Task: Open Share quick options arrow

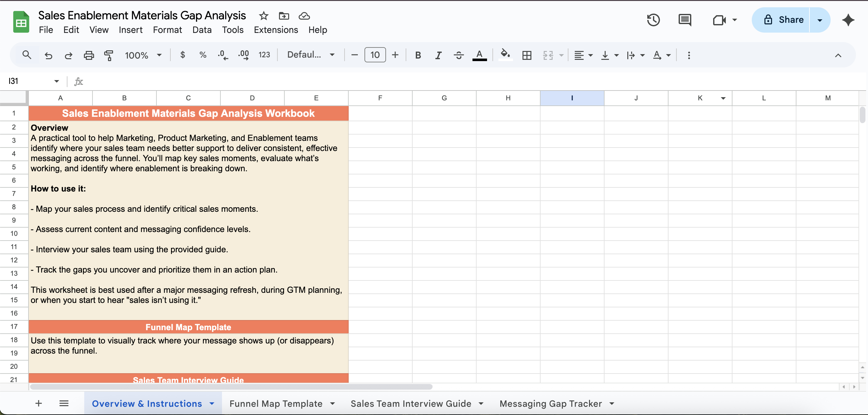Action: 820,20
